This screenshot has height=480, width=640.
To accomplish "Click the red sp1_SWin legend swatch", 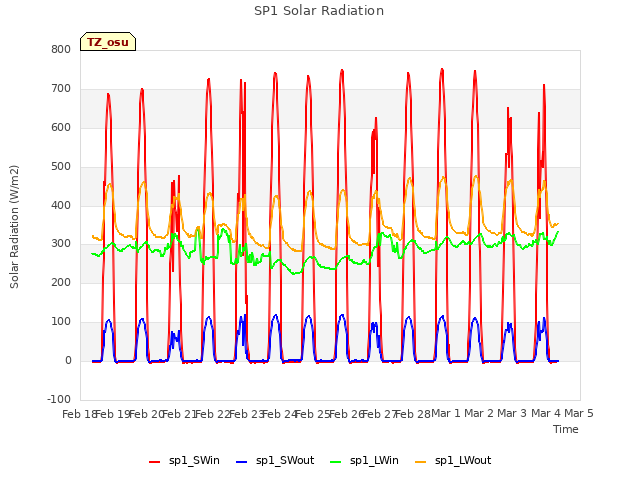I will click(x=155, y=462).
